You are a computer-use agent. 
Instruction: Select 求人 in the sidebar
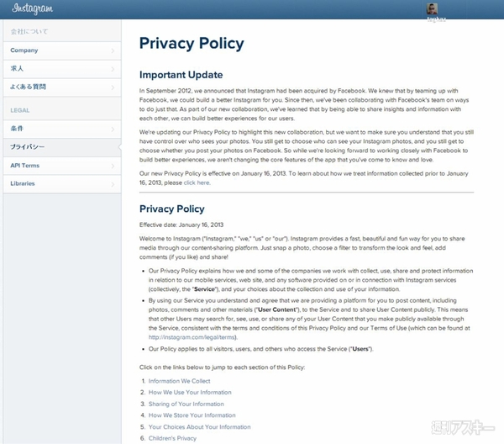coord(17,67)
